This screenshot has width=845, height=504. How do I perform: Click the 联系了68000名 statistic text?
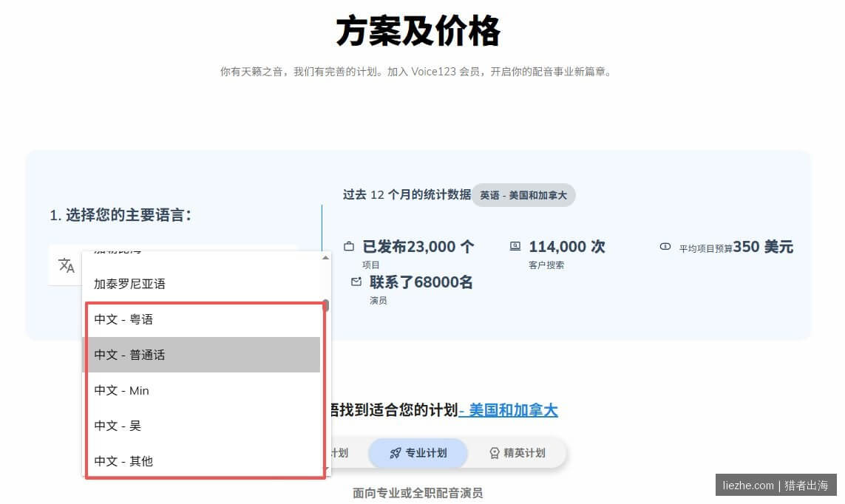[421, 282]
